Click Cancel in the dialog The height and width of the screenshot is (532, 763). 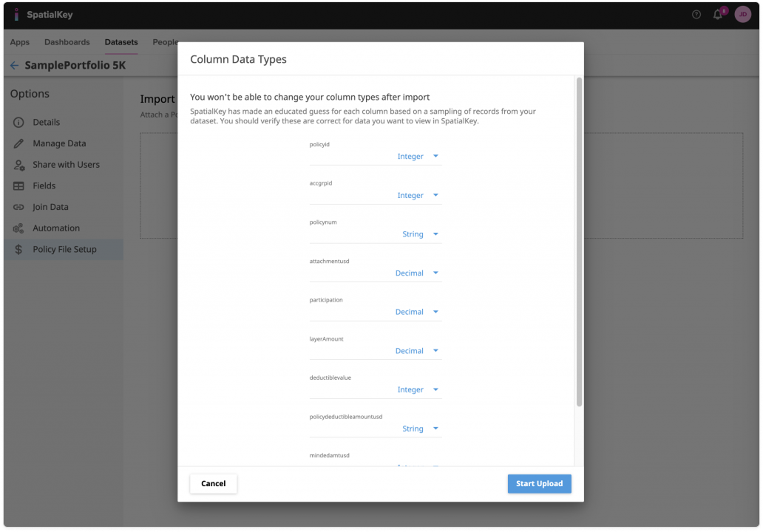coord(213,483)
